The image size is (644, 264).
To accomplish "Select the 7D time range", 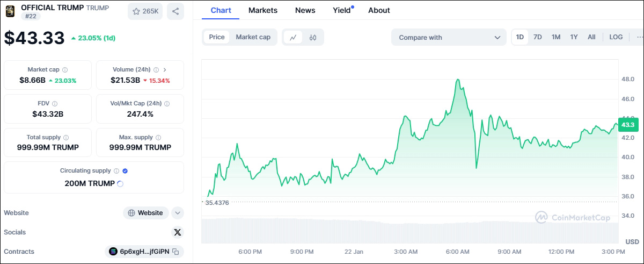I will [x=537, y=37].
